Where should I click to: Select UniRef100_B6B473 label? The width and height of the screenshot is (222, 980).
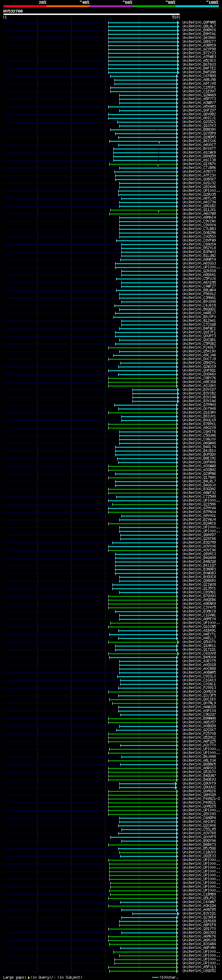click(x=199, y=844)
